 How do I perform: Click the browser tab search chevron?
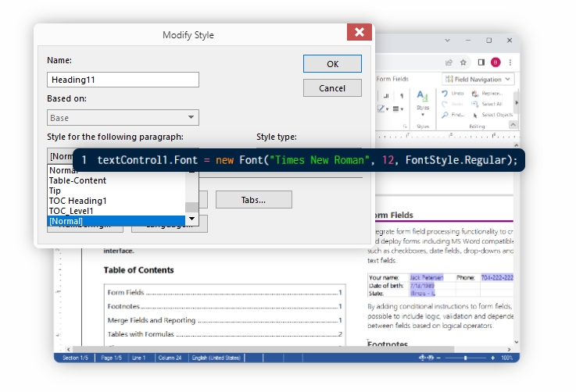coord(447,41)
